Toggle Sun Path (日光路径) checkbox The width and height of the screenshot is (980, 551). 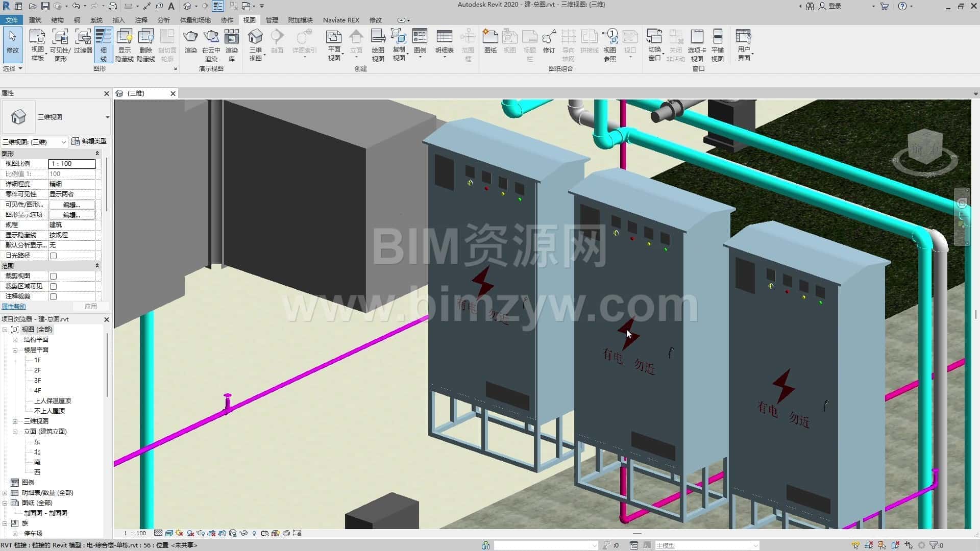click(x=53, y=256)
